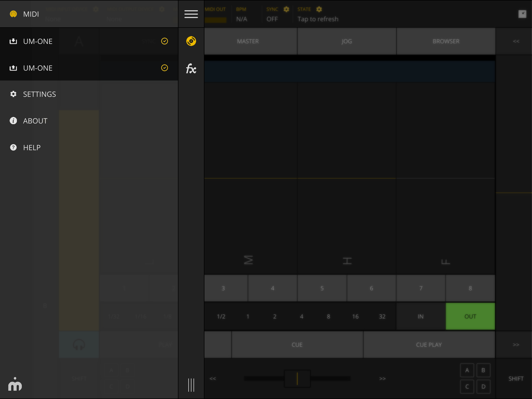532x399 pixels.
Task: Expand bottom right >> navigation arrow
Action: (516, 344)
